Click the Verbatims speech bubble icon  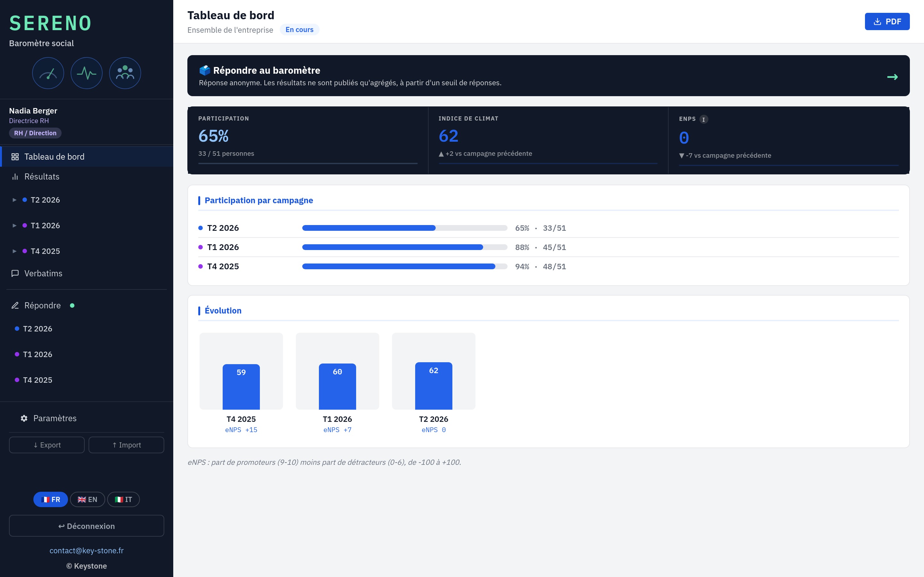coord(15,273)
